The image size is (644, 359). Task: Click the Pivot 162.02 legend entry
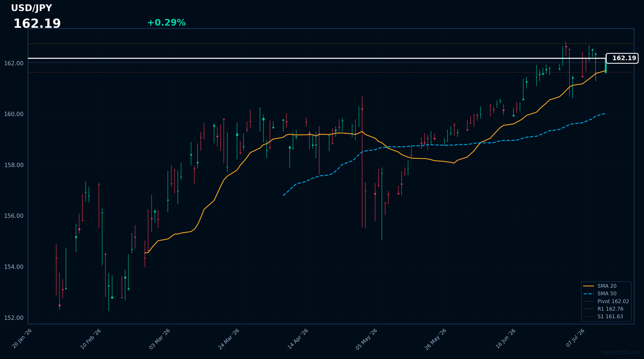[607, 301]
